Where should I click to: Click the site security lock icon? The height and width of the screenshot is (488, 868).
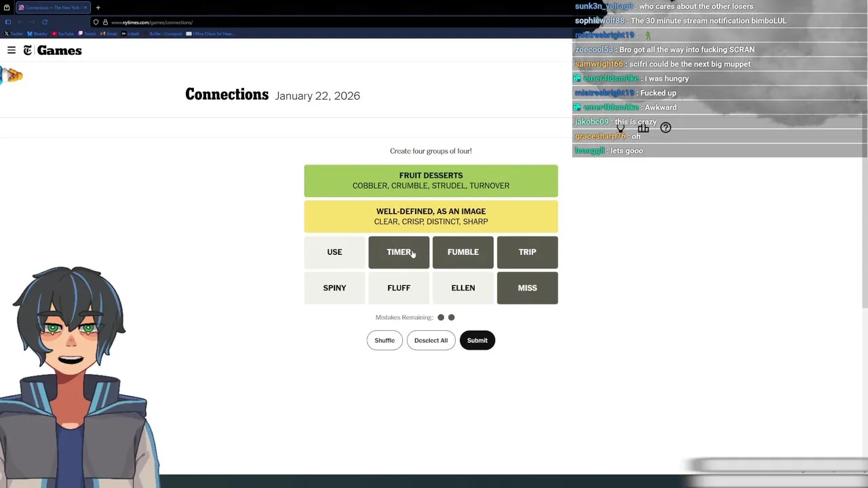click(x=105, y=22)
